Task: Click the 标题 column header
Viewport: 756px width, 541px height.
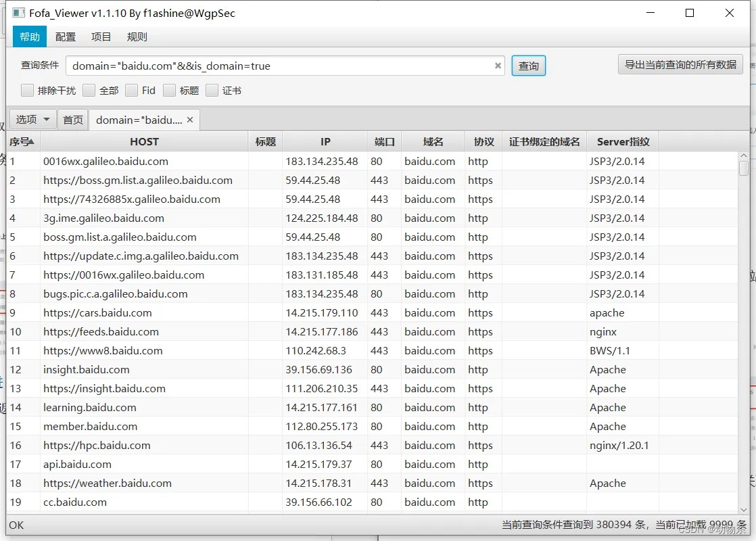Action: click(x=265, y=141)
